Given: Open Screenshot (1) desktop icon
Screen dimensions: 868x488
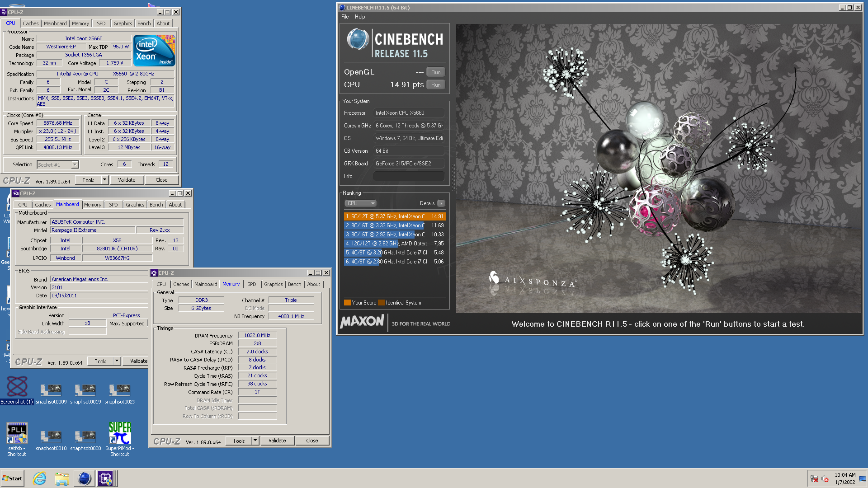Looking at the screenshot, I should click(17, 390).
